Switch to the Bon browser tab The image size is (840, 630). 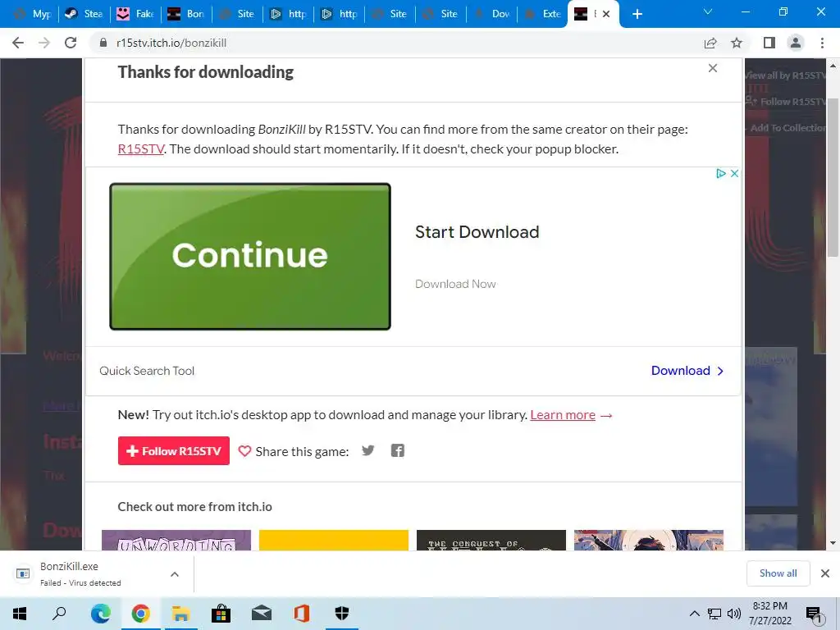tap(186, 14)
